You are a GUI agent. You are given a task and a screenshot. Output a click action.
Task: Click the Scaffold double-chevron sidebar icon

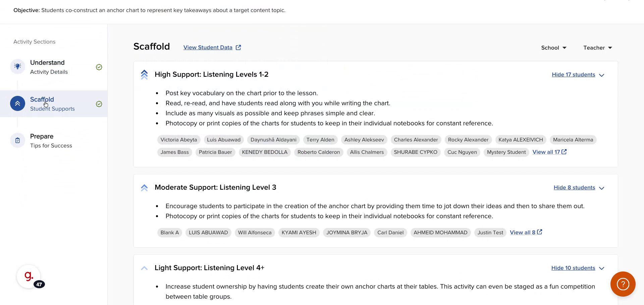[17, 104]
